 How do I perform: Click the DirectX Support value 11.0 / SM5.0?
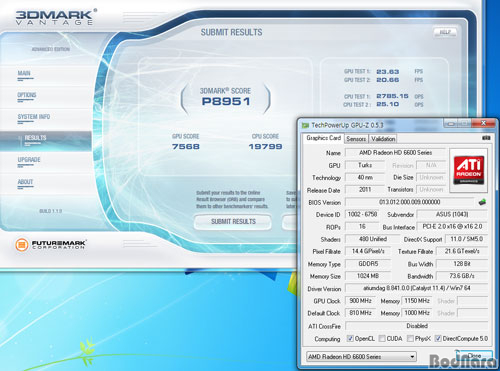(466, 239)
